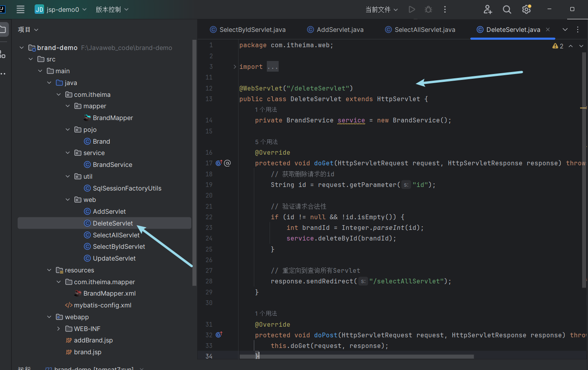Viewport: 588px width, 370px height.
Task: Click the '5 个用法' hint above doGet
Action: [x=266, y=142]
